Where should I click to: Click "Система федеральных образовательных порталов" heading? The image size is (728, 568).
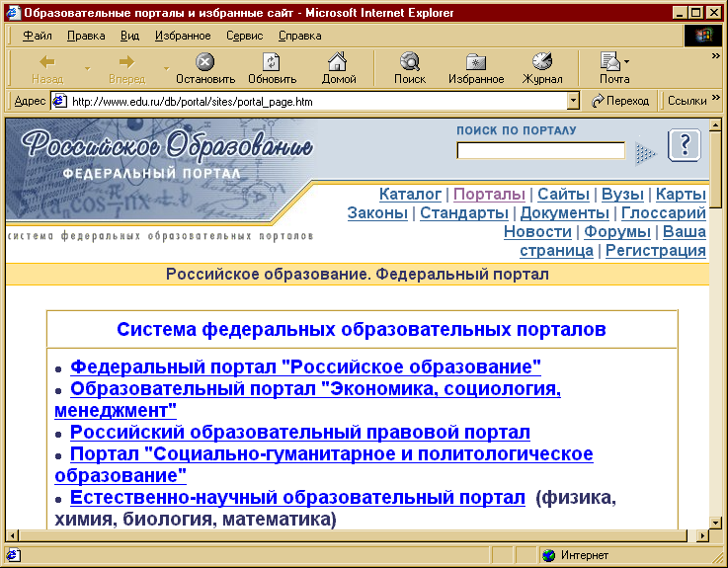(x=362, y=329)
